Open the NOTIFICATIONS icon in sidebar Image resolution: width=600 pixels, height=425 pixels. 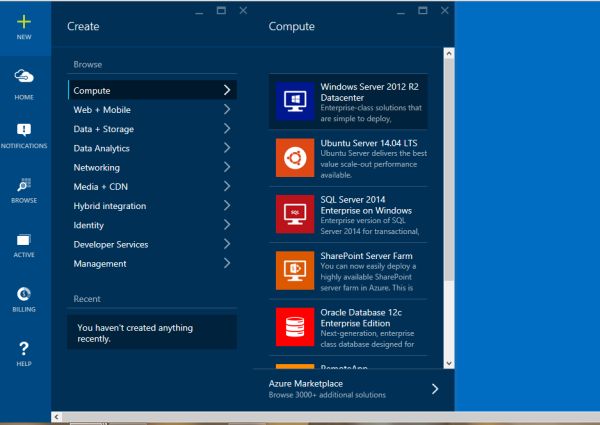(x=24, y=130)
